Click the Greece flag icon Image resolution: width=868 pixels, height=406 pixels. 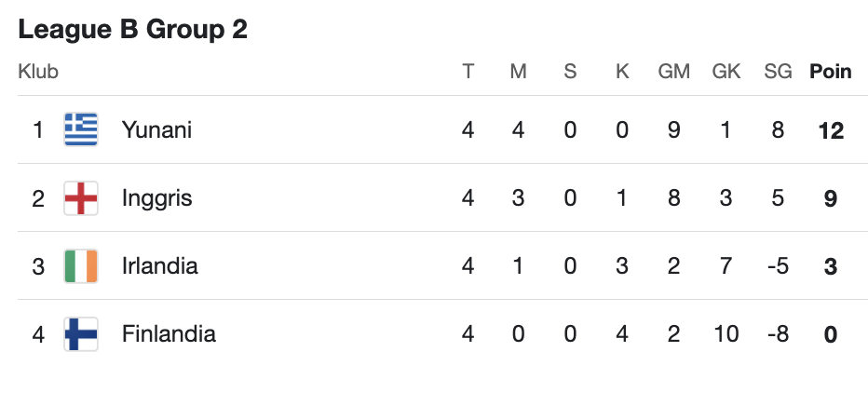(x=81, y=129)
